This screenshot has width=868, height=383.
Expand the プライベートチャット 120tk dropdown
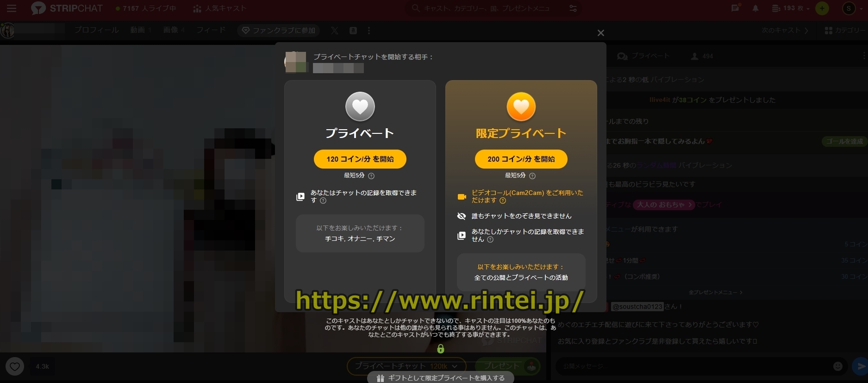point(455,366)
